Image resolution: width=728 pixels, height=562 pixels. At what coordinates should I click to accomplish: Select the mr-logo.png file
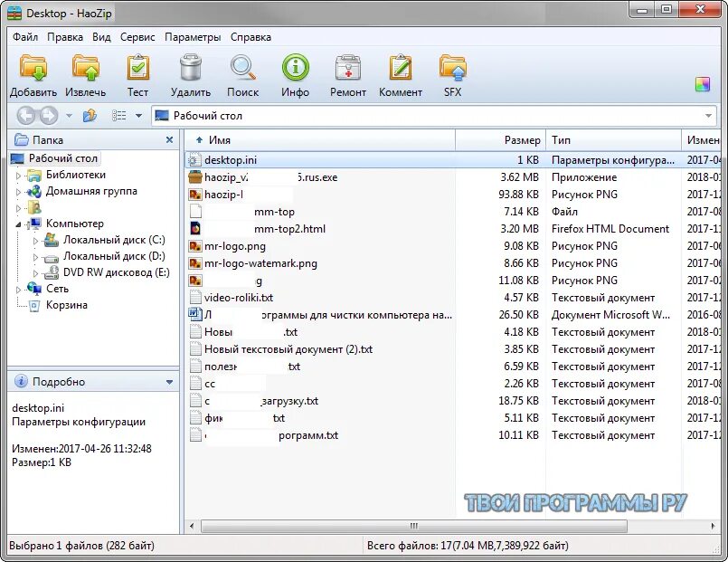[x=235, y=246]
